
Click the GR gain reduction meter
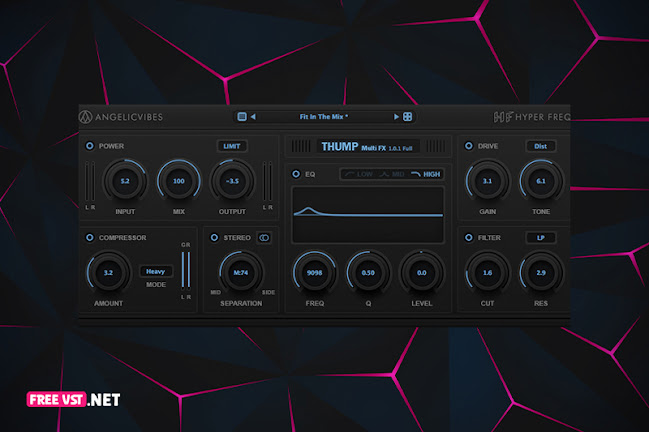pos(186,271)
